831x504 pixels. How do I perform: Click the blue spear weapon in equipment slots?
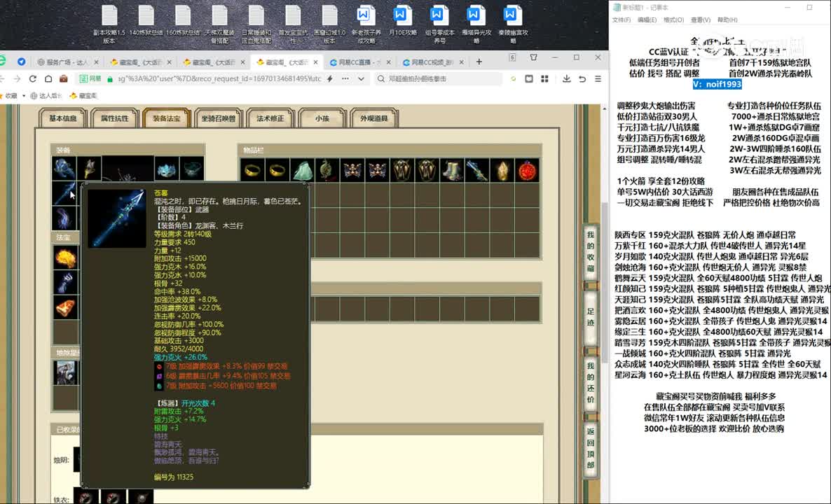[64, 193]
